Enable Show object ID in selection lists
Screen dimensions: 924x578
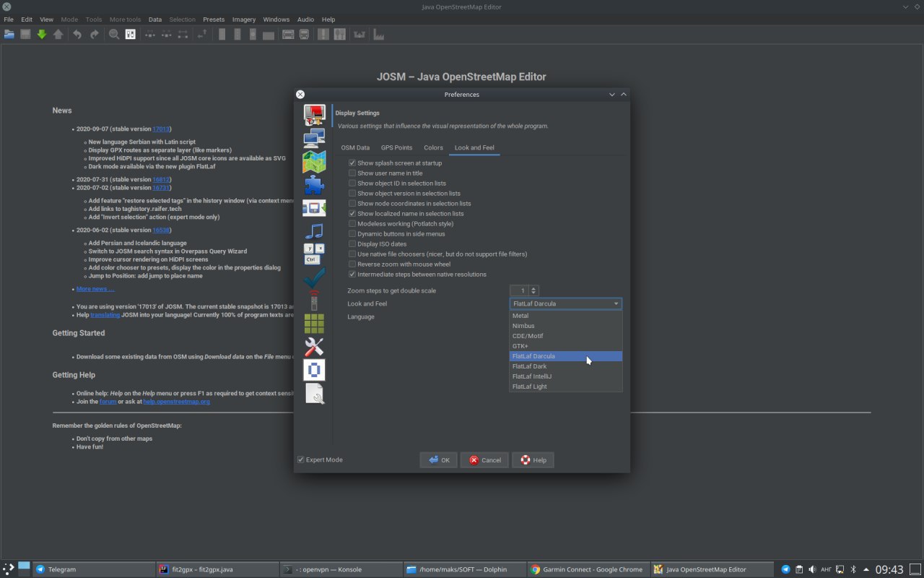pyautogui.click(x=352, y=184)
